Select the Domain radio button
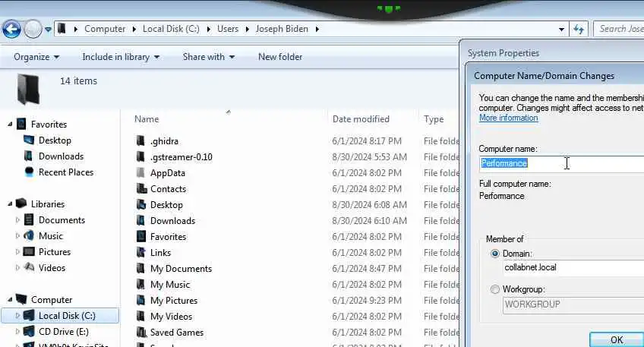The height and width of the screenshot is (347, 644). 495,254
